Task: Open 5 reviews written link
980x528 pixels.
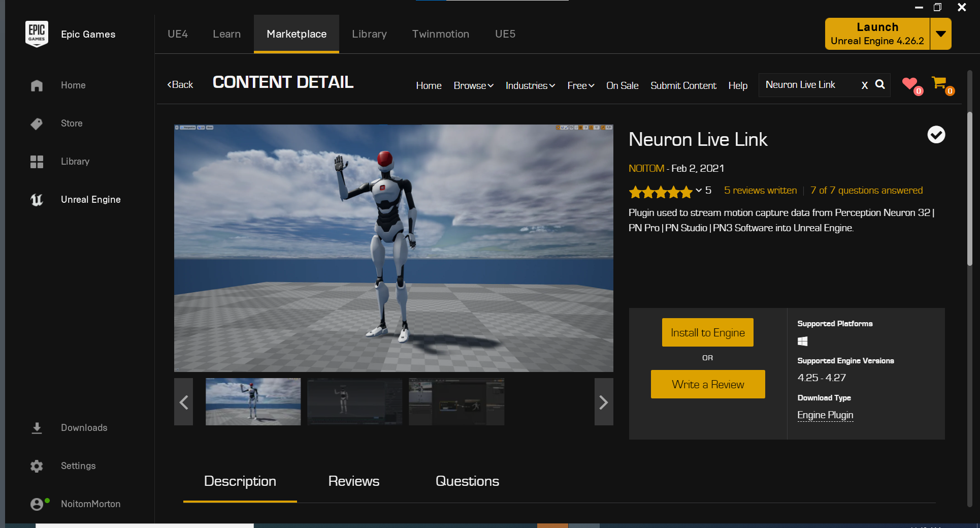Action: [x=760, y=191]
